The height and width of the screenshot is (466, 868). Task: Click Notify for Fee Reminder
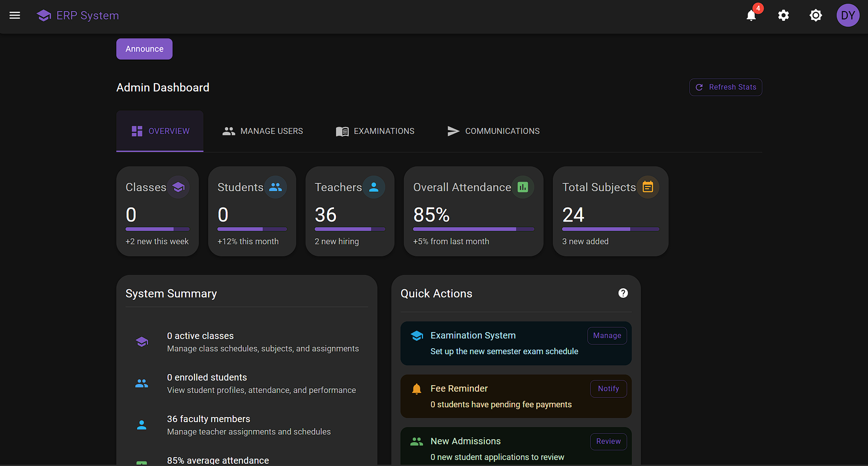coord(609,389)
